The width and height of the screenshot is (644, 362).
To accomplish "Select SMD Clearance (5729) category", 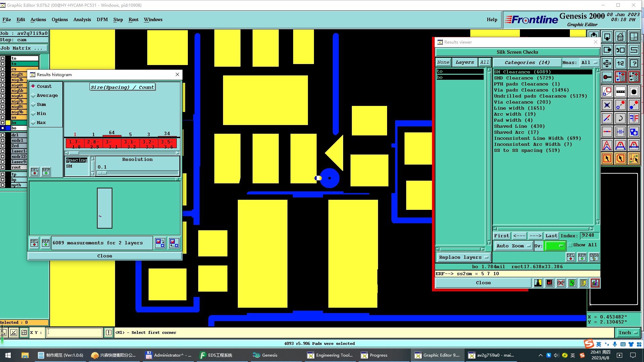I will pos(524,78).
